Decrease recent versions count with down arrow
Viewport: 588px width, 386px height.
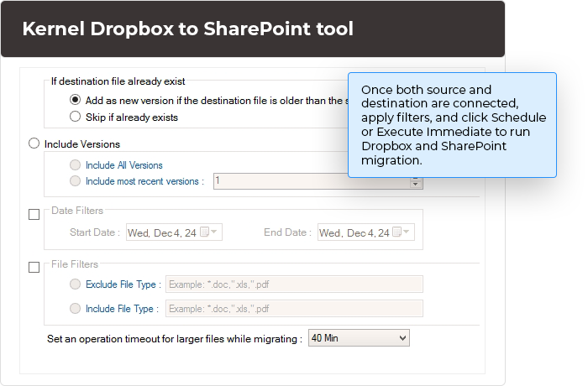click(x=415, y=184)
